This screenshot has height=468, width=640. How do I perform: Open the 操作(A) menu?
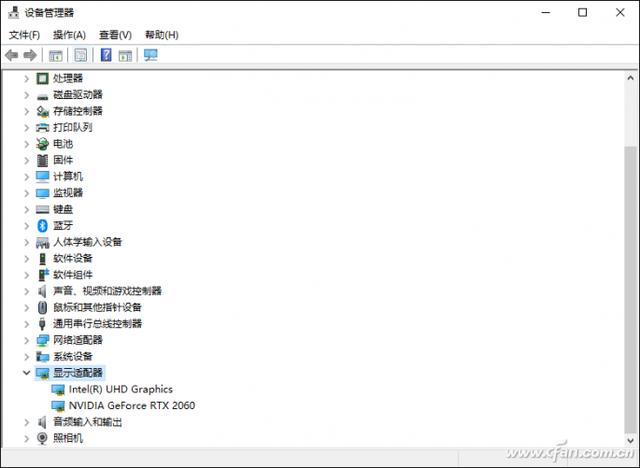point(69,35)
